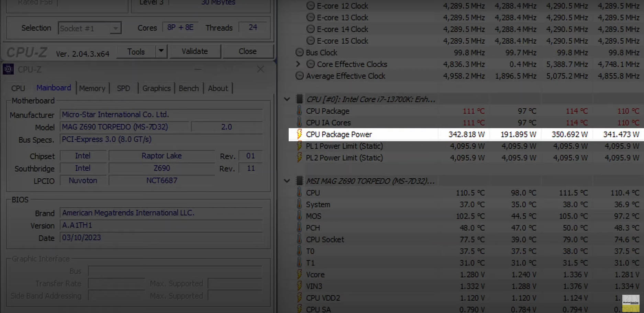Select the CPU Package Power row label
Viewport: 644px width, 313px height.
point(339,134)
